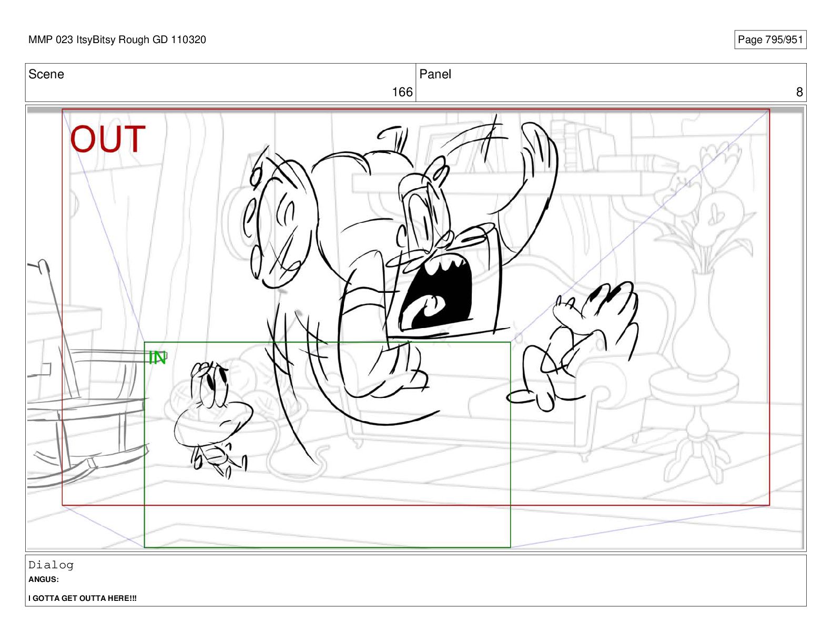Click the 'Page 795/951' page indicator box

tap(770, 39)
